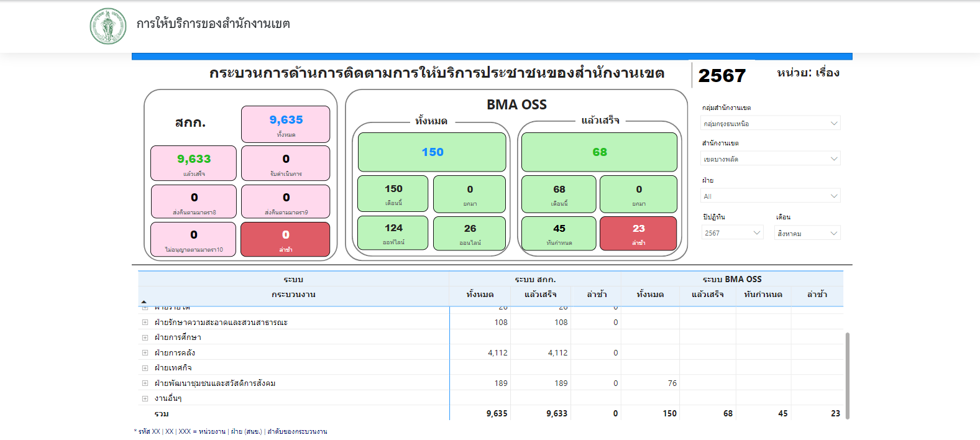Expand the งานอื่นๆ row
Viewport: 980px width, 440px height.
145,398
